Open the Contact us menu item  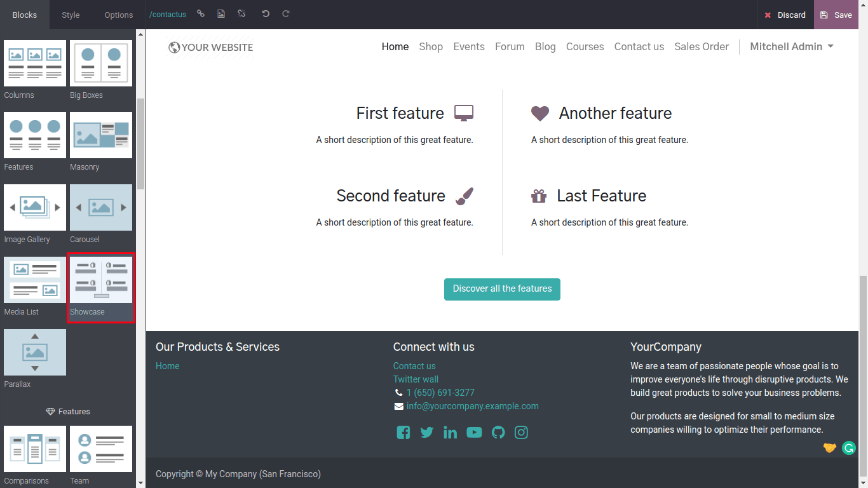(639, 46)
